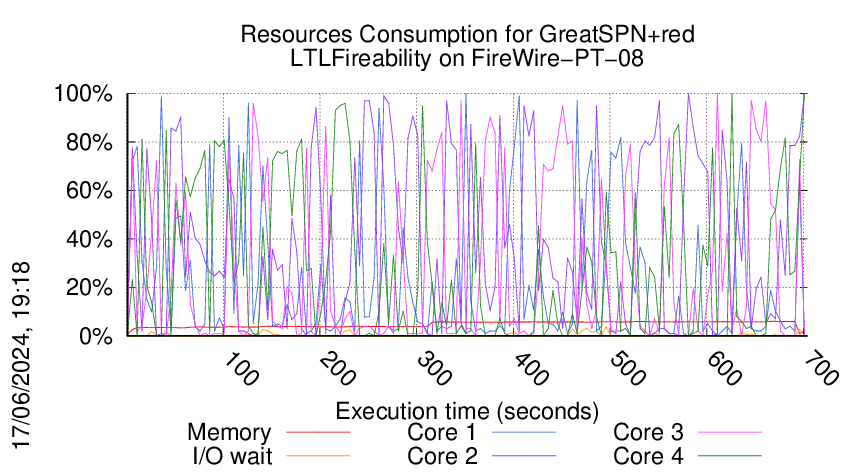Click the Core 4 legend label
The height and width of the screenshot is (475, 850).
tap(648, 456)
